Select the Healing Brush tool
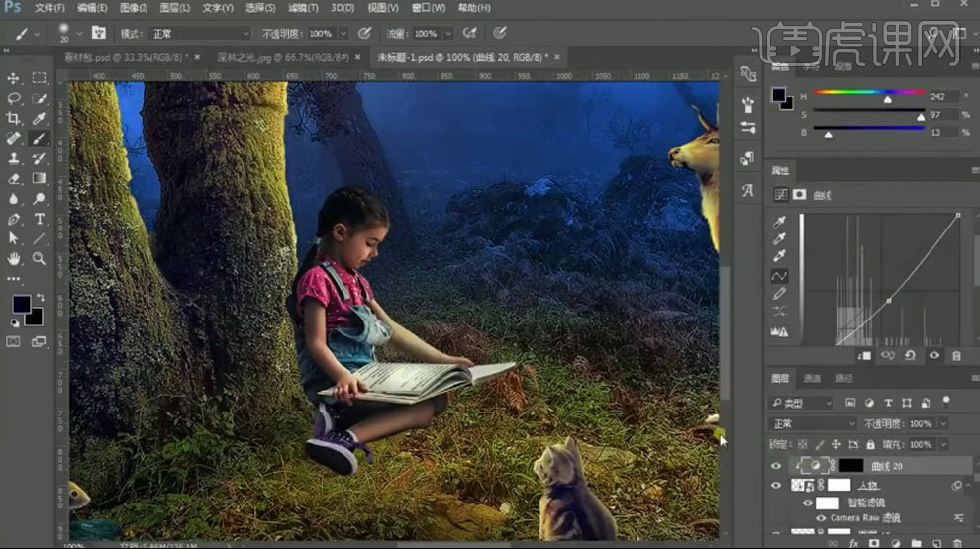980x549 pixels. (x=13, y=138)
